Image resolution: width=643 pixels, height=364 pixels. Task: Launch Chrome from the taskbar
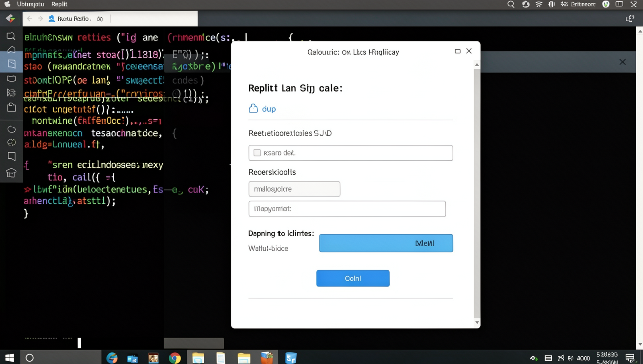coord(175,358)
